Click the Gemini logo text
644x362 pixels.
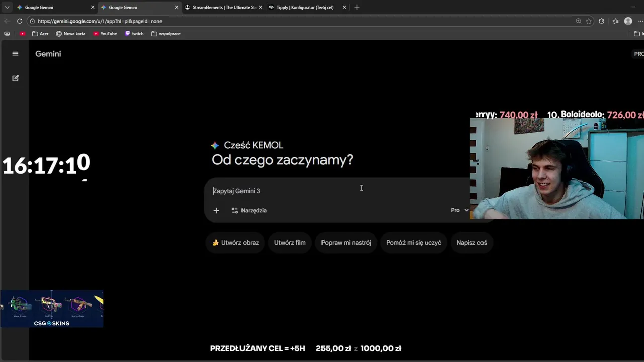click(48, 54)
